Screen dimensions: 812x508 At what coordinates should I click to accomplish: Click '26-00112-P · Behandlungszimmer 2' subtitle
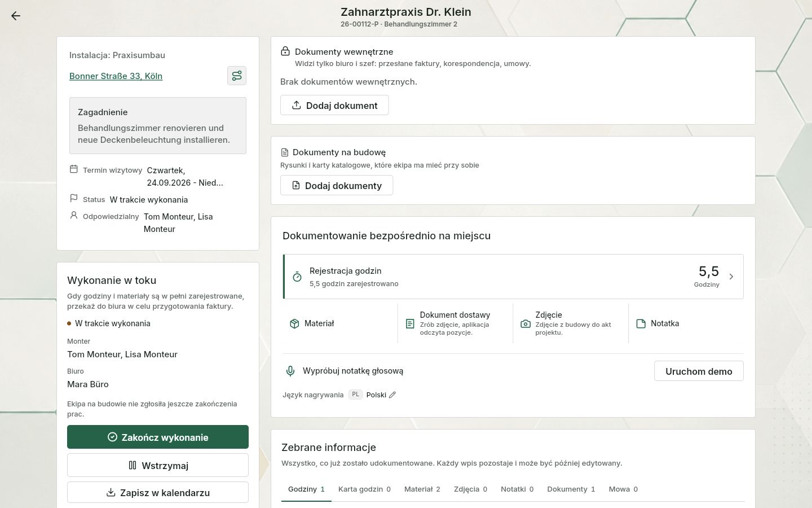(399, 24)
